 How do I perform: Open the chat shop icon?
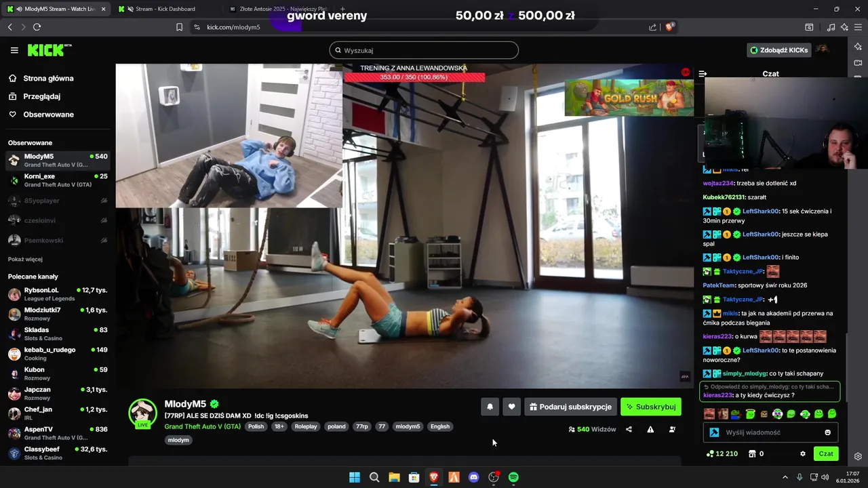[752, 453]
